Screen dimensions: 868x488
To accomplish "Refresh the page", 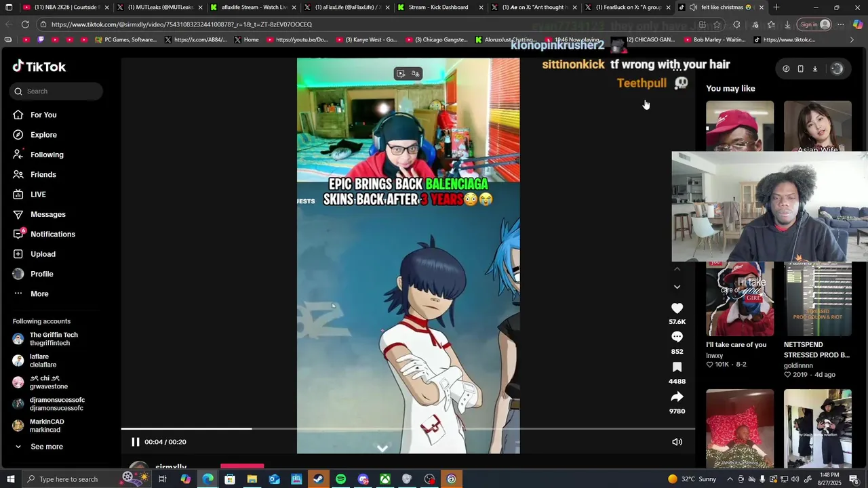I will click(x=25, y=24).
